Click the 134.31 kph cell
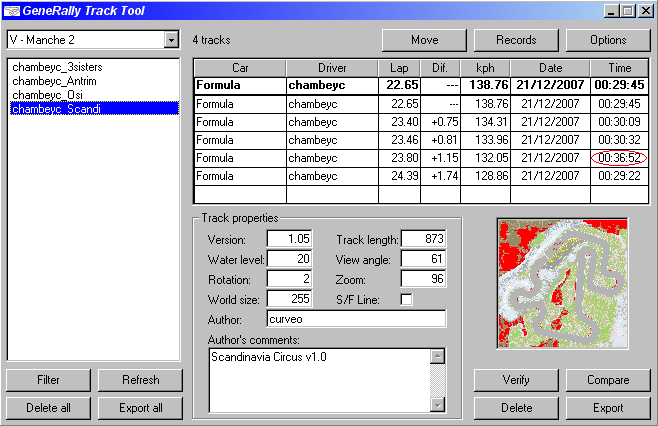The height and width of the screenshot is (426, 658). coord(486,122)
